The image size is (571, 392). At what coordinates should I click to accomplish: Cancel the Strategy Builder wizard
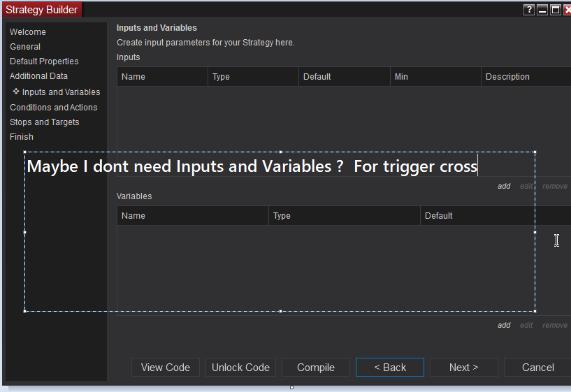pyautogui.click(x=538, y=368)
